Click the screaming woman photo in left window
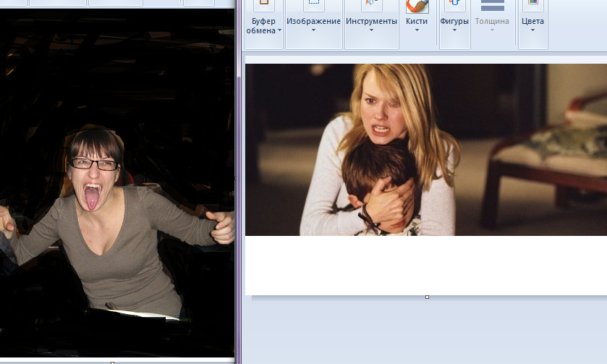The image size is (607, 364). 117,183
